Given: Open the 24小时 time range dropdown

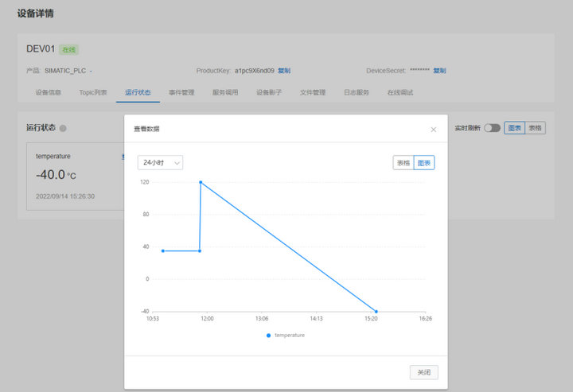Looking at the screenshot, I should tap(160, 162).
